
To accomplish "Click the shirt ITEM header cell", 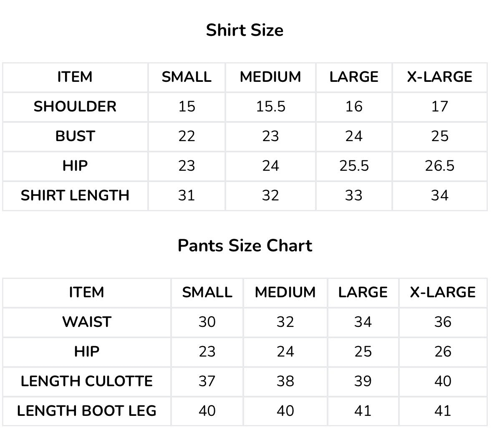I will [75, 77].
